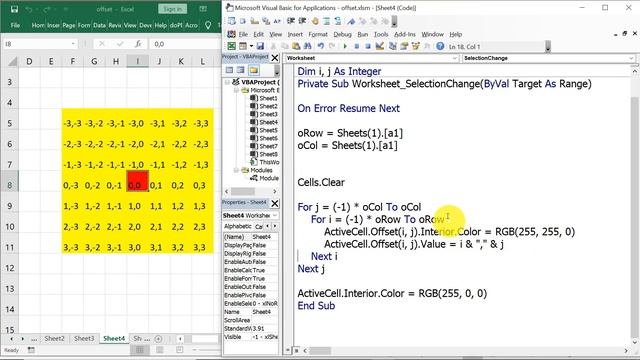The width and height of the screenshot is (640, 360).
Task: Click Procedure View button at code window bottom
Action: point(288,350)
